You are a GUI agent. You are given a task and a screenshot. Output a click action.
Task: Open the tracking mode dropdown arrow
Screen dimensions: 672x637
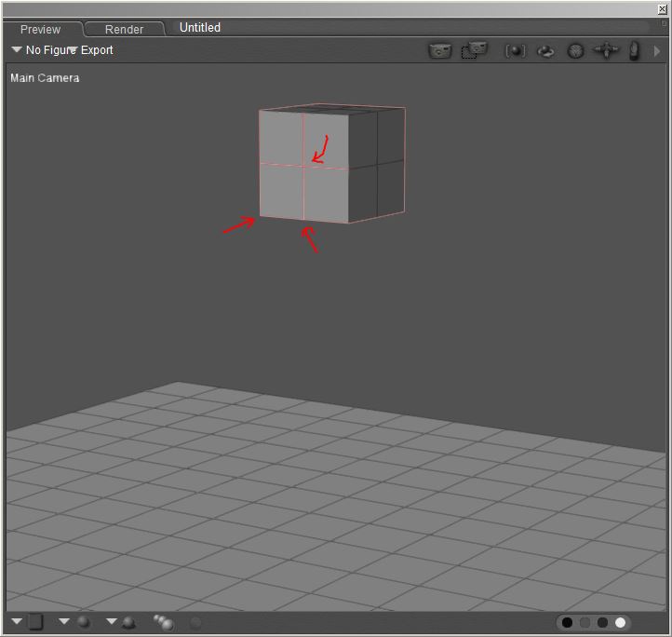tap(17, 621)
